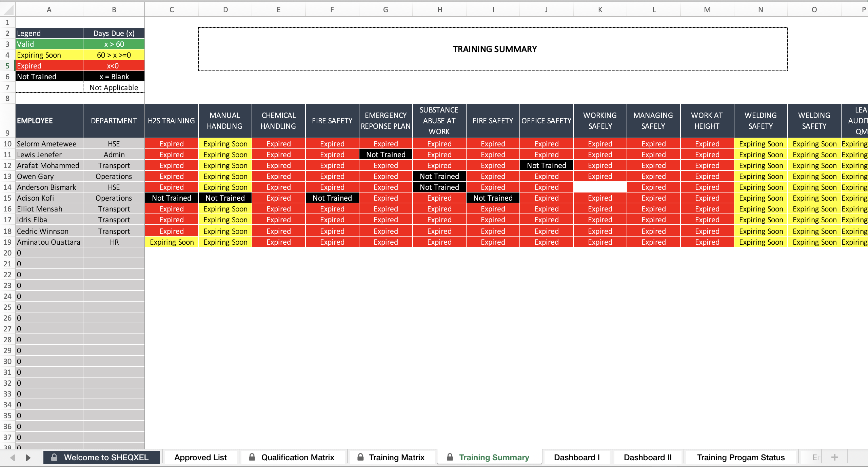868x467 pixels.
Task: Select employee Lewis Jenefer cell
Action: 49,155
